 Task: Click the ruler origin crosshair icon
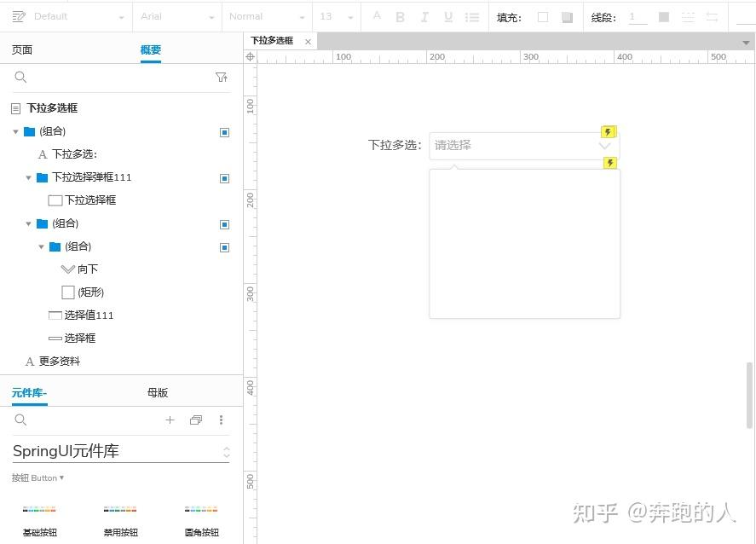click(251, 57)
